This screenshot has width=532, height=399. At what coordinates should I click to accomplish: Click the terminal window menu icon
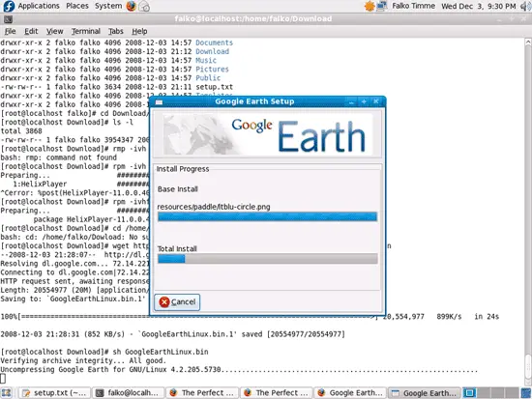(x=8, y=19)
